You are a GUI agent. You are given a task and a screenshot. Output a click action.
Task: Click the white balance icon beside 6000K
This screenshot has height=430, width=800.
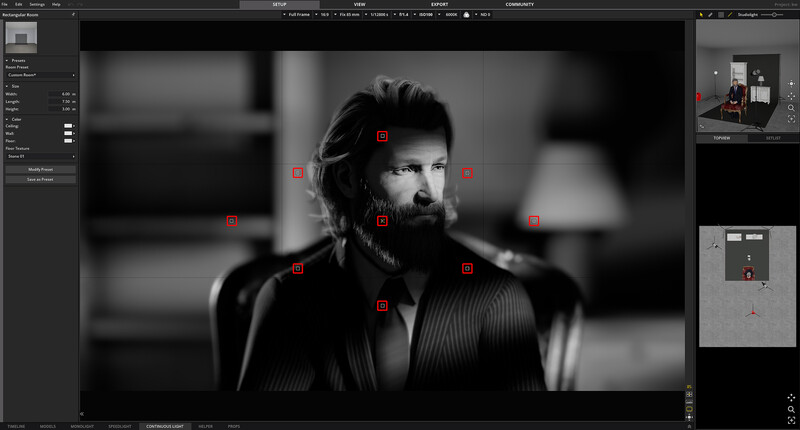tap(466, 15)
